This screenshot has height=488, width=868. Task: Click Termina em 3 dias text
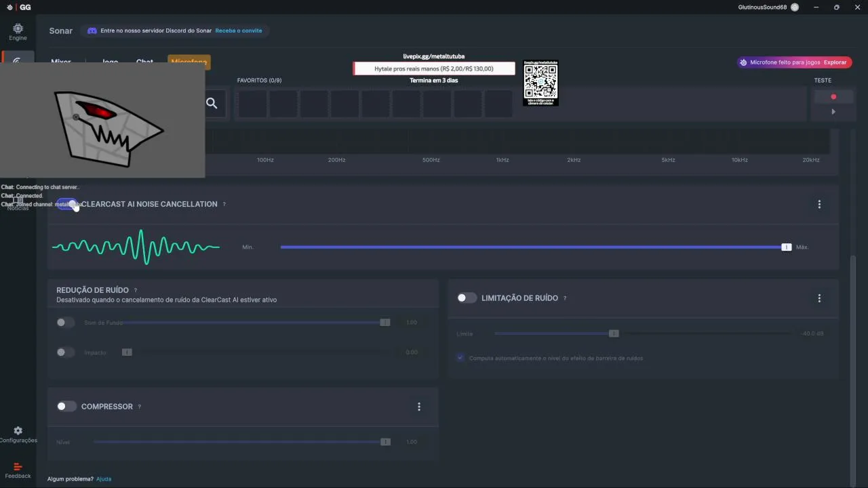[x=434, y=81]
